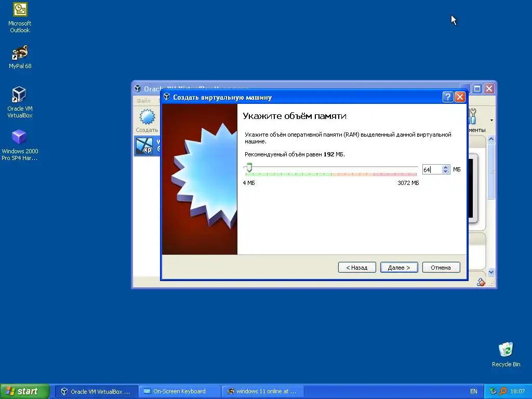Click the < Назад button
This screenshot has width=532, height=399.
pos(357,268)
